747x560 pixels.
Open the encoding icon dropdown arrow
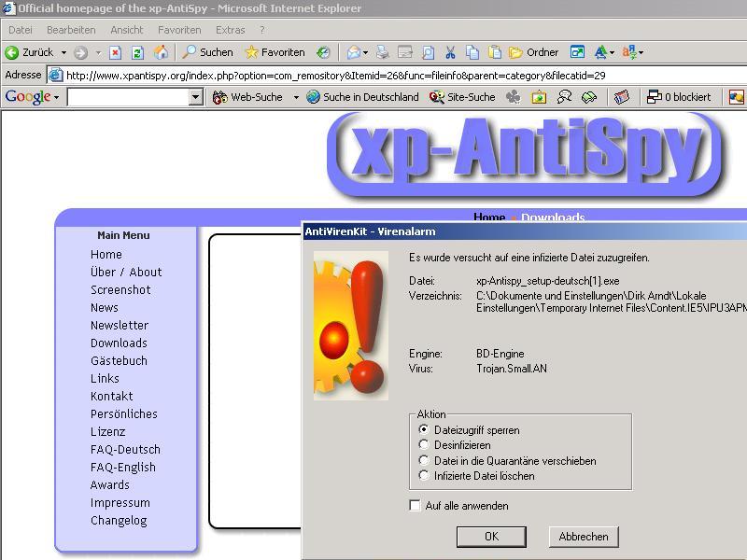[641, 52]
